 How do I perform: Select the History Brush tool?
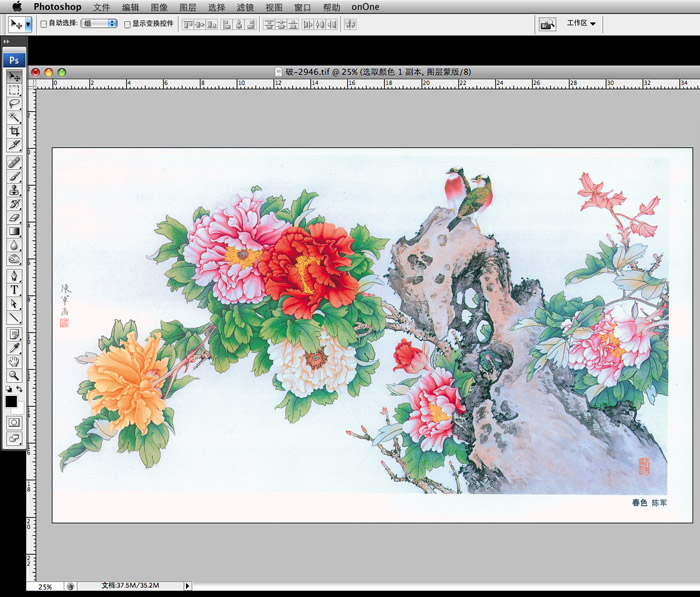[14, 204]
